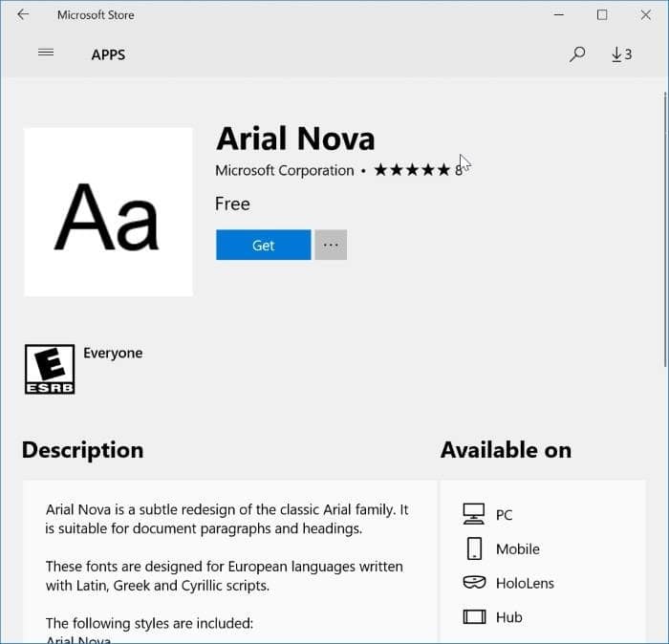
Task: Click the vertical scrollbar thumb
Action: (x=665, y=229)
